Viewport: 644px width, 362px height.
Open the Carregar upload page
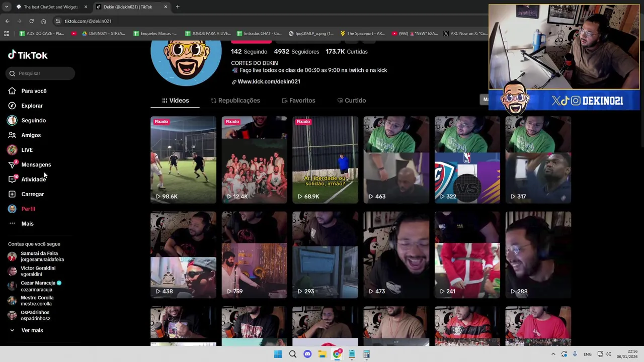click(26, 194)
